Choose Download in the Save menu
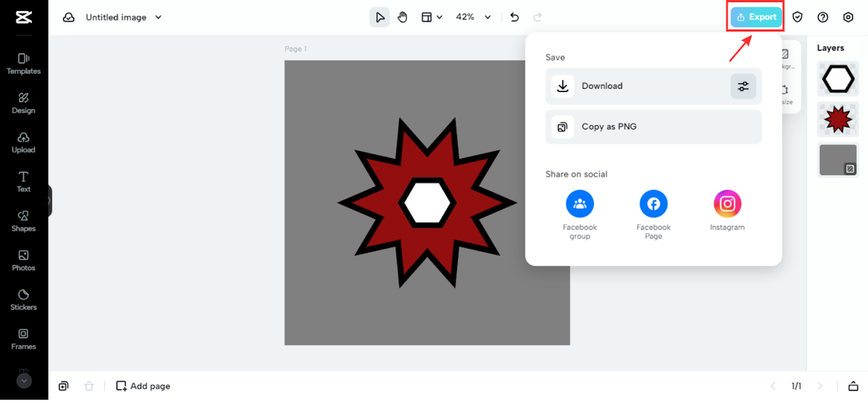868x403 pixels. click(654, 86)
